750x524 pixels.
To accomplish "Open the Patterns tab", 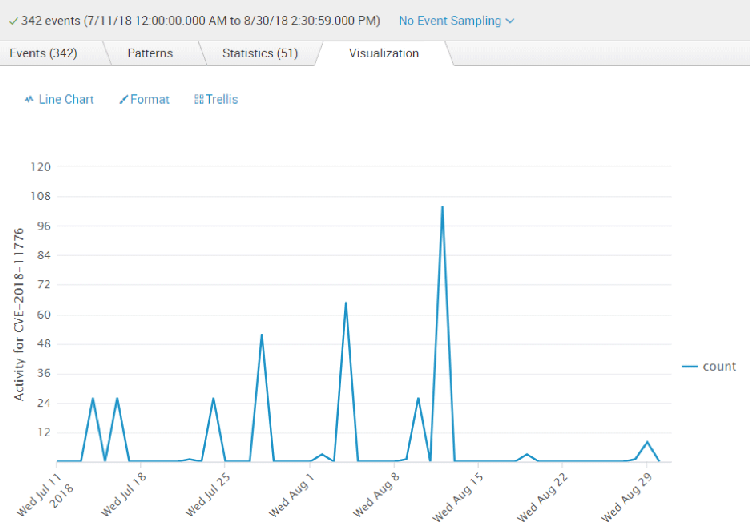I will [150, 53].
